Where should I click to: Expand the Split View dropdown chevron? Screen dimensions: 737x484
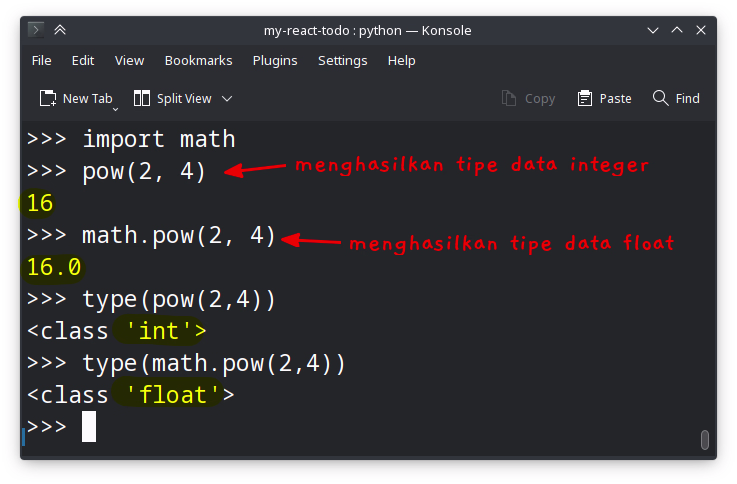tap(227, 99)
